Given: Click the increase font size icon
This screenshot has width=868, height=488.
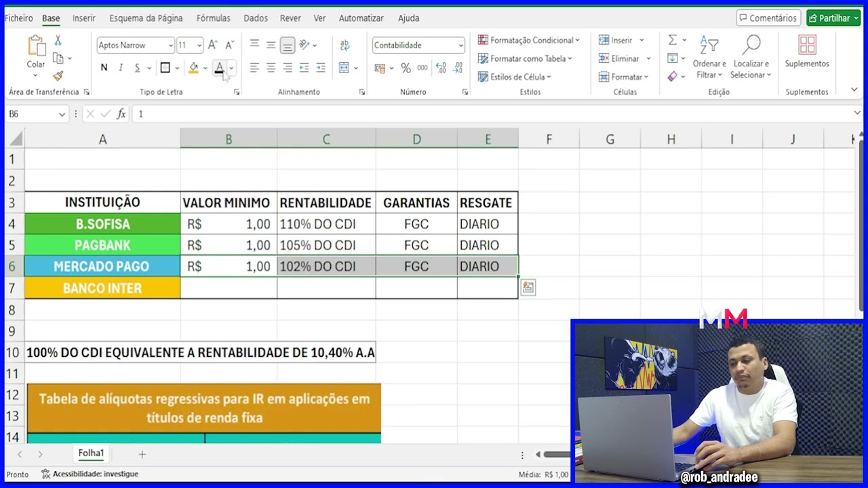Looking at the screenshot, I should pos(213,45).
